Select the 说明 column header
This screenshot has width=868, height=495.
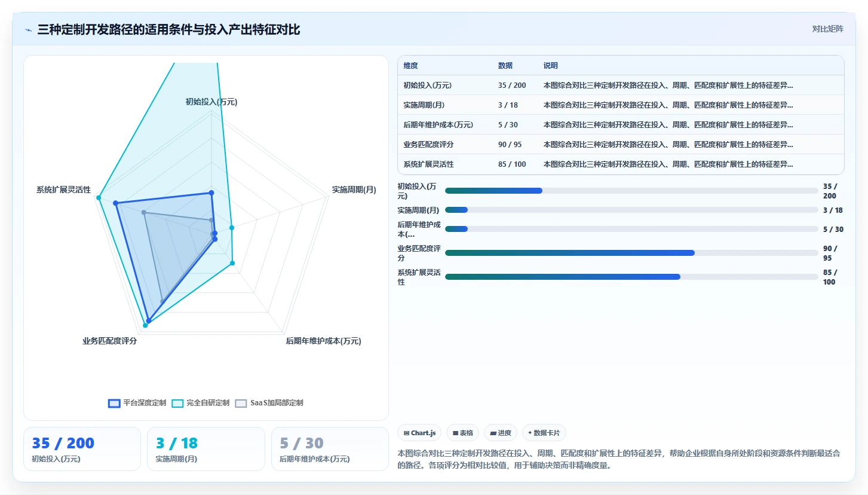(551, 66)
